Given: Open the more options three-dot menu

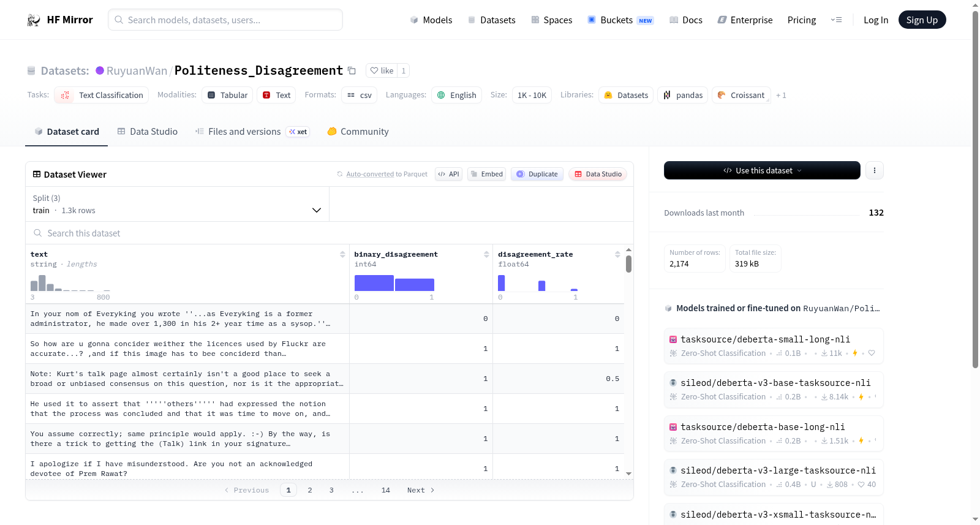Looking at the screenshot, I should tap(875, 170).
